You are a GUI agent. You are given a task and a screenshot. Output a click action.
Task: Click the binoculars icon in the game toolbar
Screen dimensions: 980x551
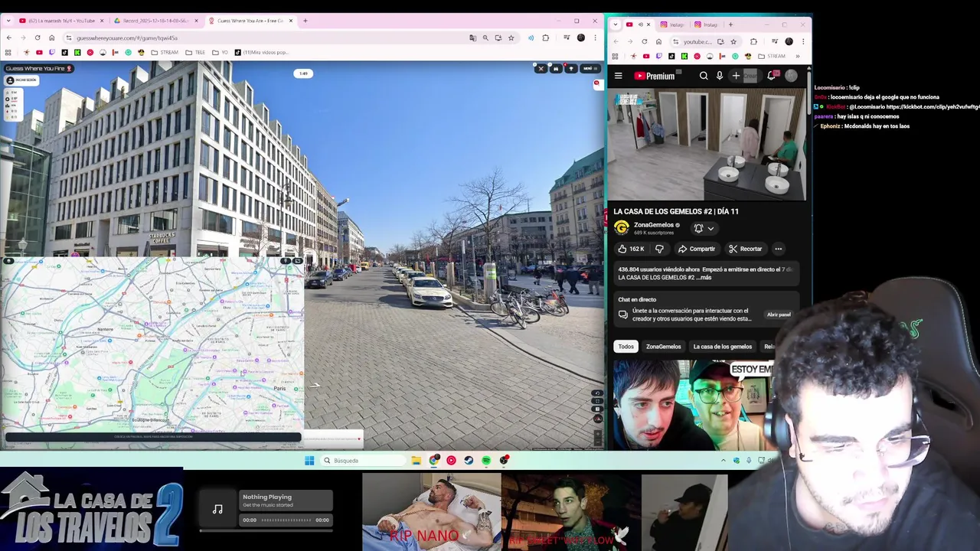556,68
